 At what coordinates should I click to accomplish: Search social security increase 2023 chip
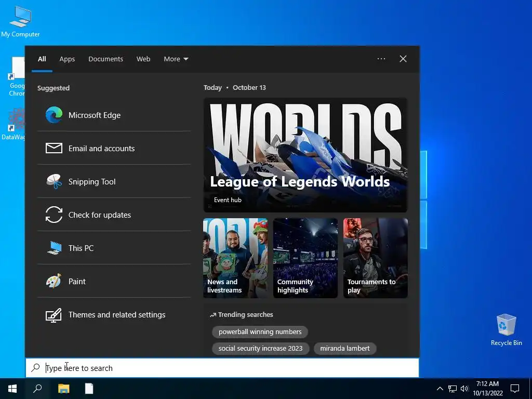tap(261, 349)
